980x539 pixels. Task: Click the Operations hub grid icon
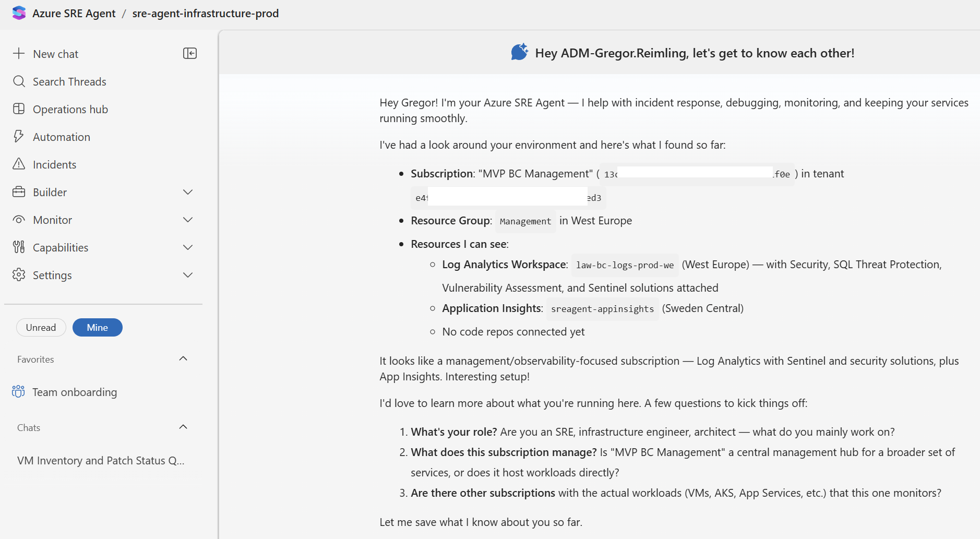point(19,109)
